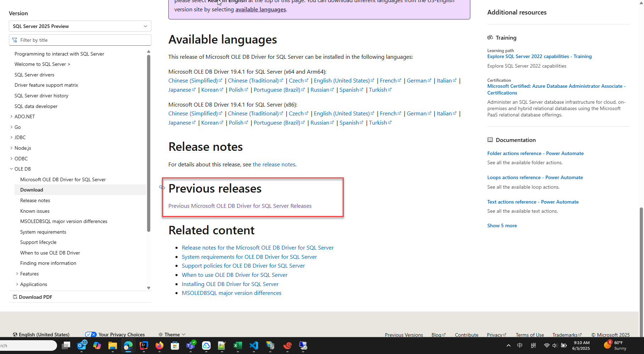
Task: Click the Download PDF icon
Action: click(x=15, y=297)
